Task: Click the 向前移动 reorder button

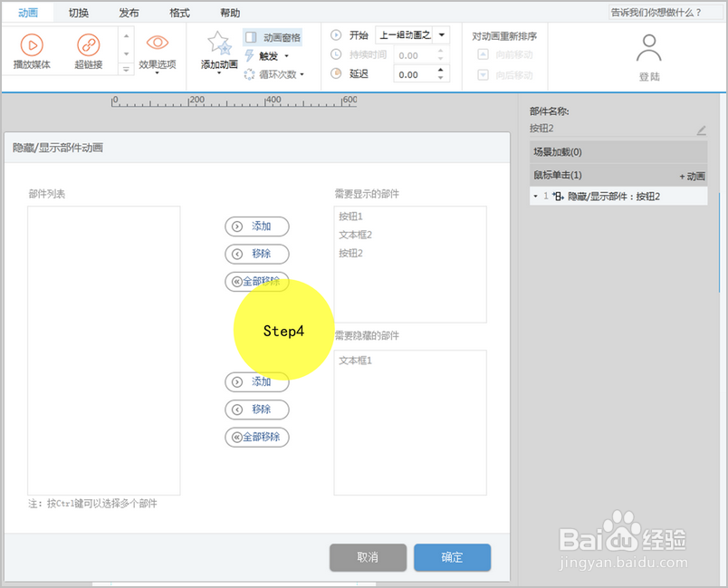Action: click(x=505, y=54)
